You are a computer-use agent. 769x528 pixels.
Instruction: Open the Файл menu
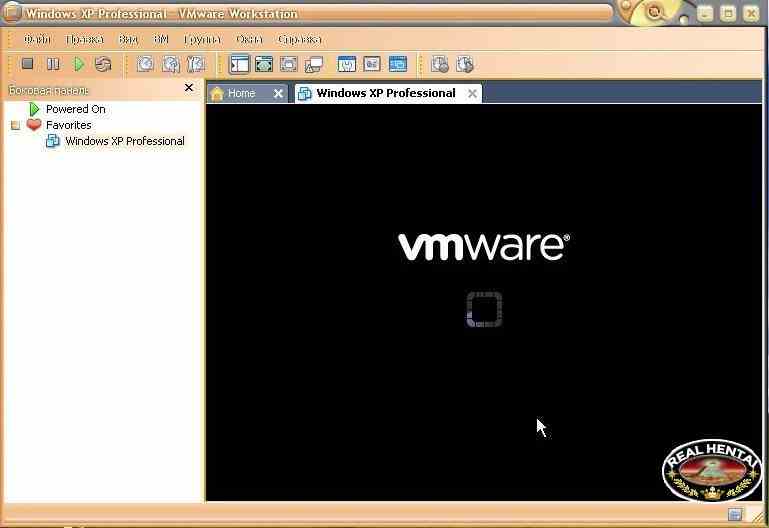click(x=37, y=39)
